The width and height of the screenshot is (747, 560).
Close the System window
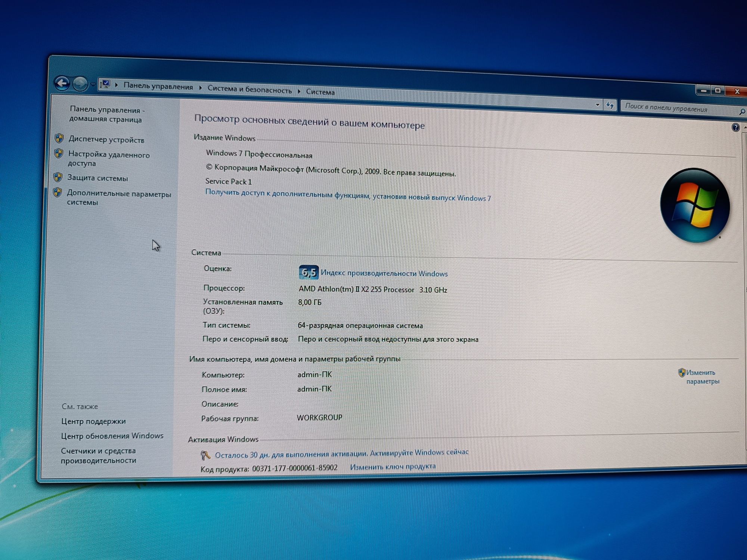(x=737, y=91)
